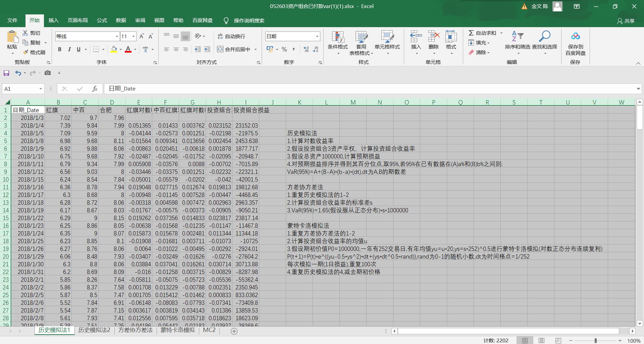Viewport: 644px width, 344px height.
Task: Open the number format dropdown (日期)
Action: click(x=317, y=36)
